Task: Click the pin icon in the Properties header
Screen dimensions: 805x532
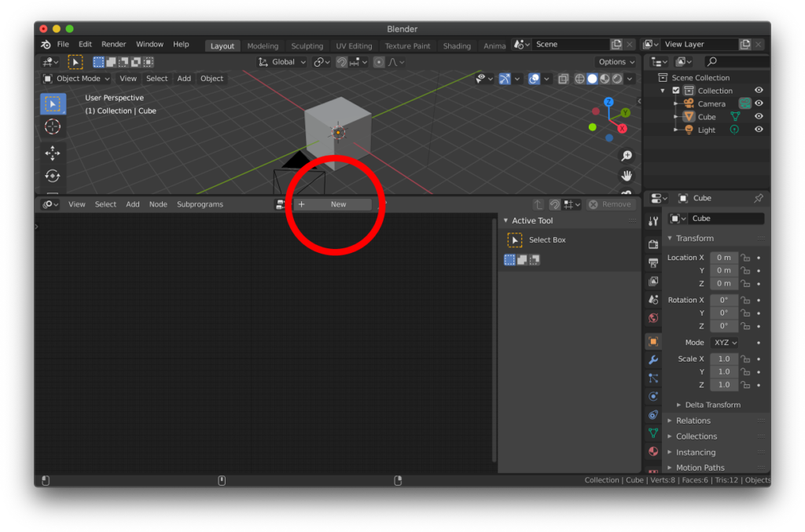Action: (x=759, y=198)
